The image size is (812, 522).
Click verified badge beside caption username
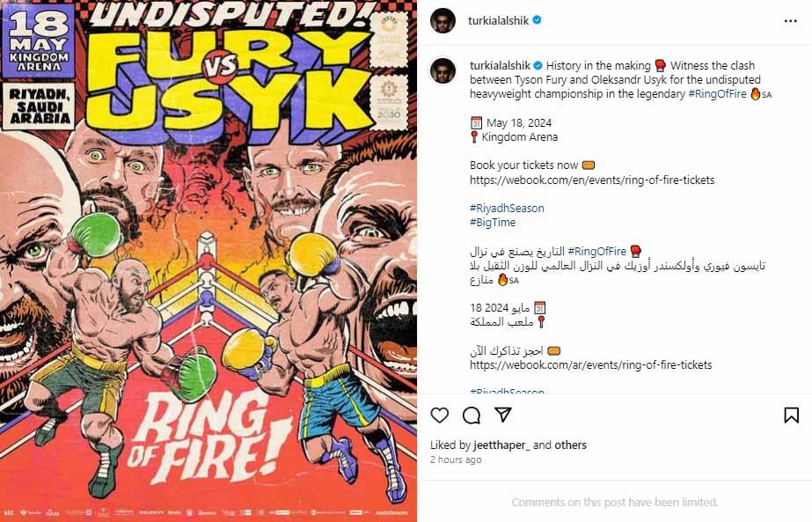point(538,65)
